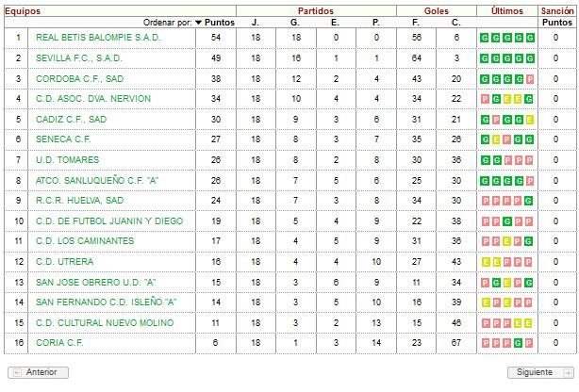Click the Partidos column group header
The height and width of the screenshot is (392, 579).
pos(316,11)
